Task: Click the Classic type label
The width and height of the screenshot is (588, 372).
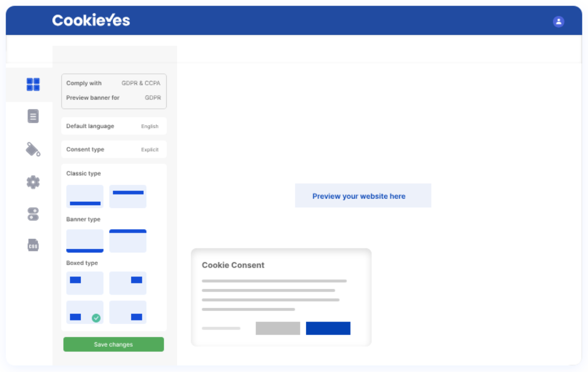Action: (x=83, y=173)
